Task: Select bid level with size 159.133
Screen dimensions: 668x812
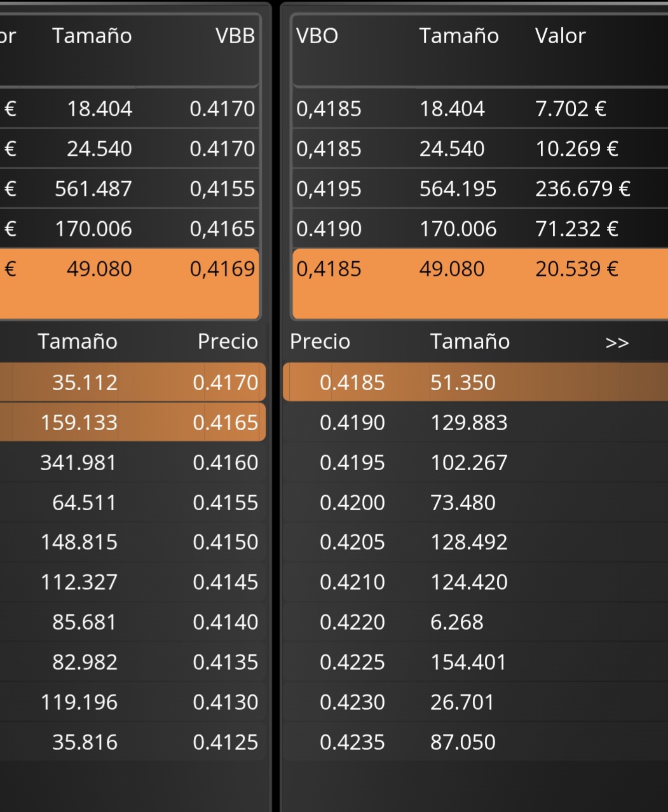Action: pyautogui.click(x=132, y=423)
